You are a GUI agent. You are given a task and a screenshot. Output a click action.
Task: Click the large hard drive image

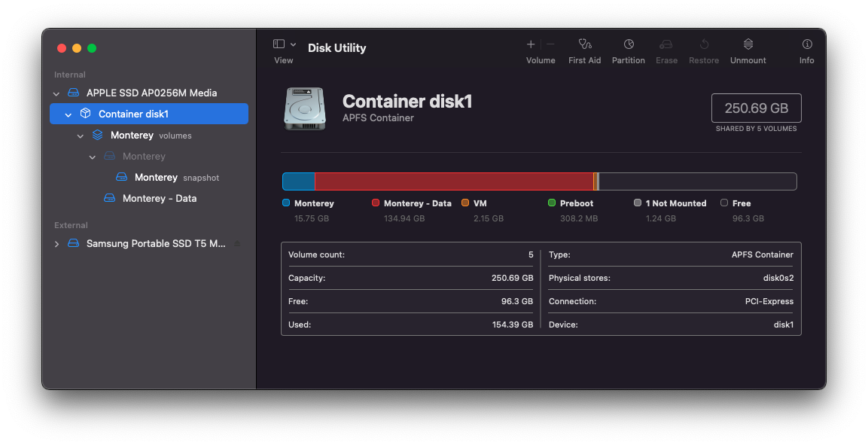pos(304,108)
